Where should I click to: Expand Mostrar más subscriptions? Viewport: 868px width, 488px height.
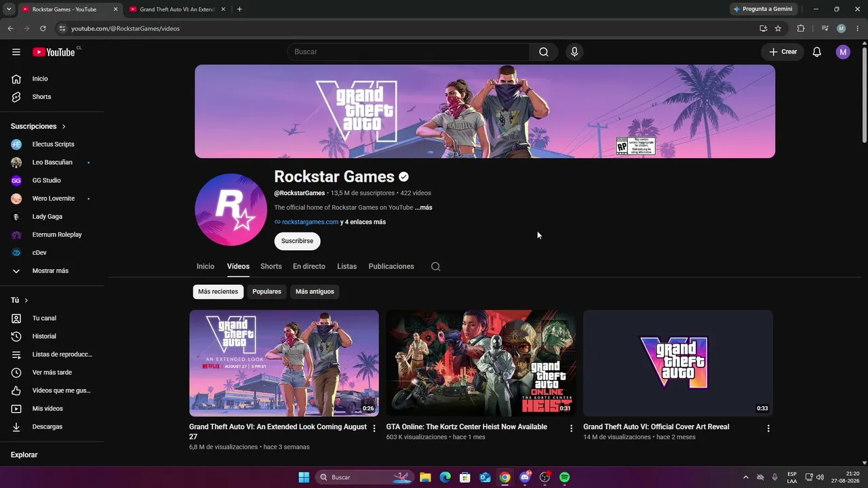[52, 271]
